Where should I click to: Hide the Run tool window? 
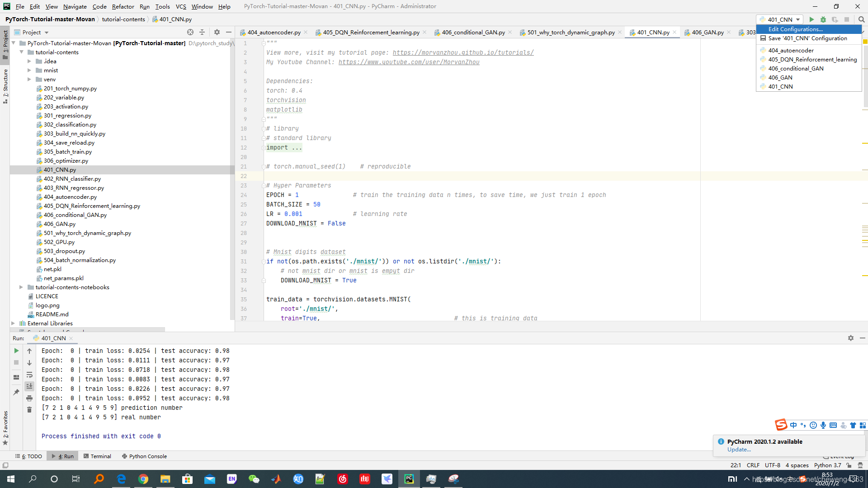863,338
